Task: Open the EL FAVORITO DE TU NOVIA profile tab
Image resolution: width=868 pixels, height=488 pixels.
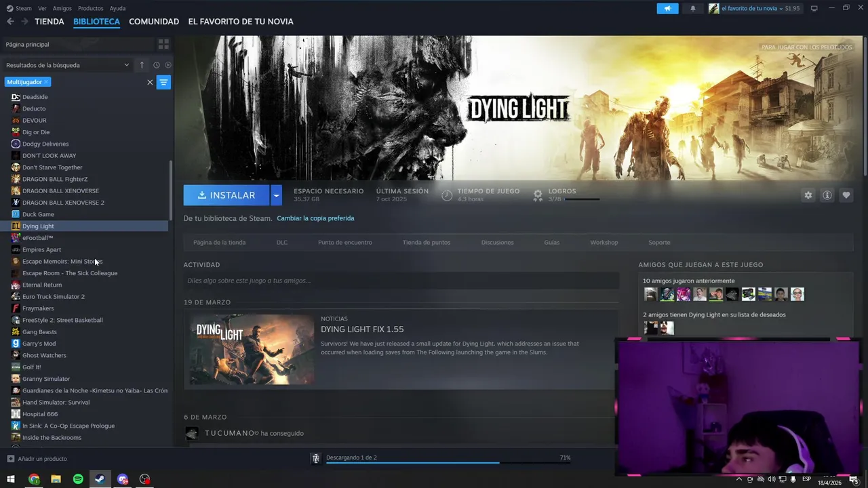Action: point(241,22)
